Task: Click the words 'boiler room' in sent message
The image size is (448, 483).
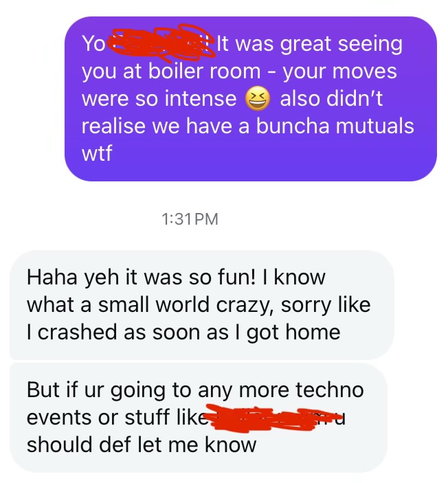Action: [205, 71]
